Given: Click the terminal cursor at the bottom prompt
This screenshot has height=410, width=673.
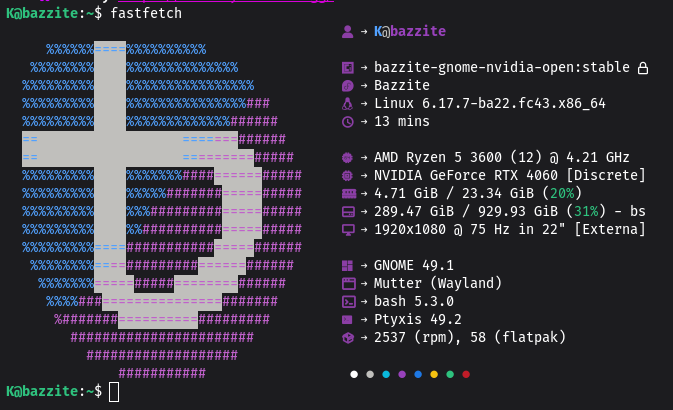Looking at the screenshot, I should click(114, 392).
